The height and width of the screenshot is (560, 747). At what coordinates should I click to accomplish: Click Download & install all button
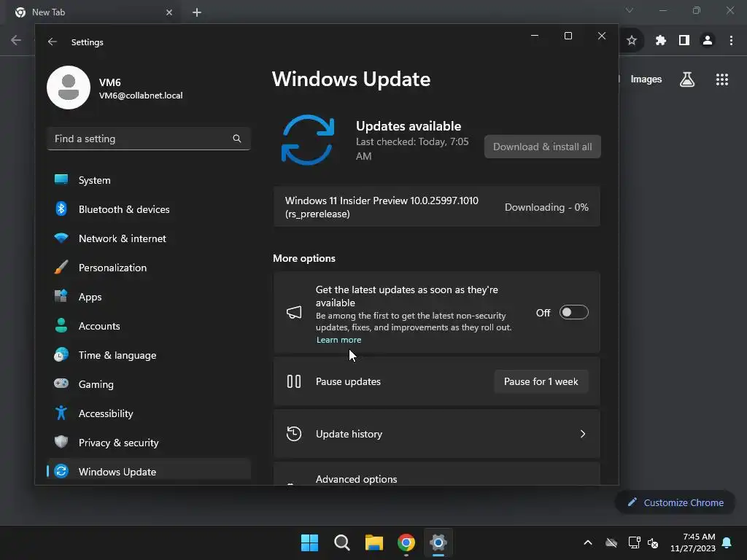(x=542, y=147)
